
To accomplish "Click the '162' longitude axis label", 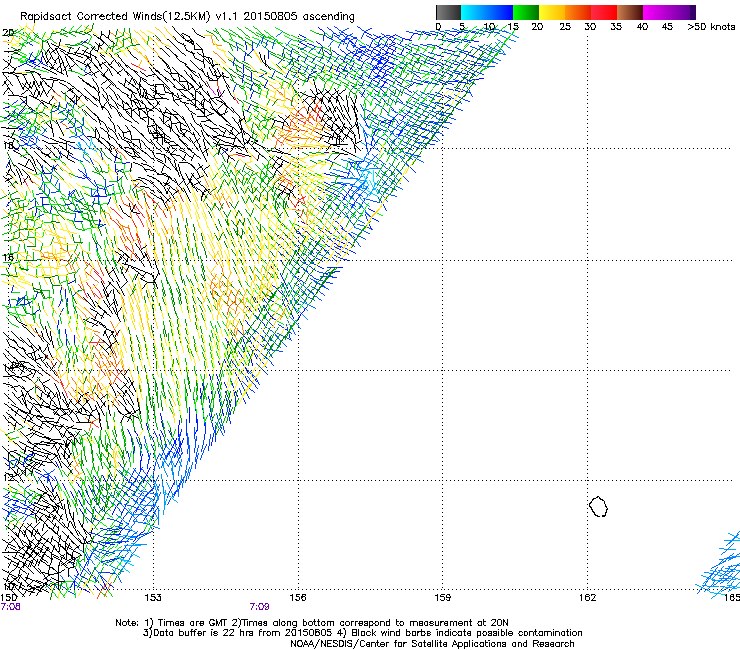I will coord(587,598).
